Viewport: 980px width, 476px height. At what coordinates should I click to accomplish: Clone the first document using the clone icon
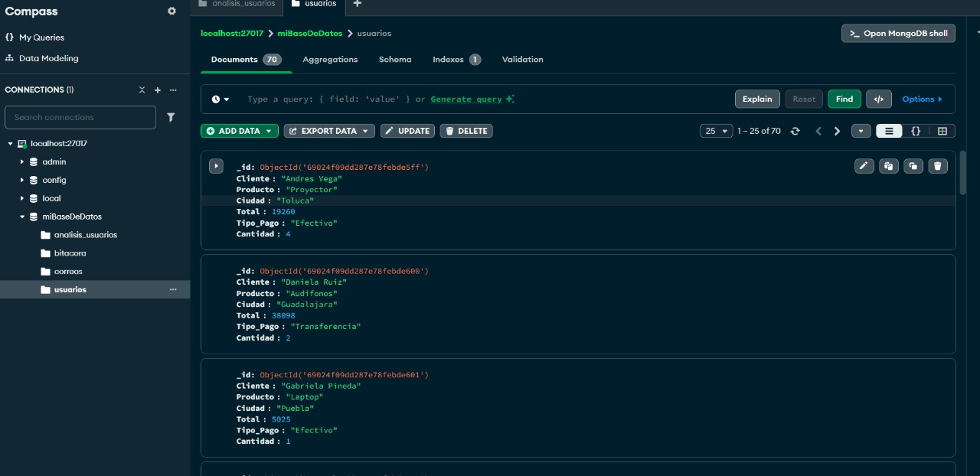pyautogui.click(x=913, y=166)
